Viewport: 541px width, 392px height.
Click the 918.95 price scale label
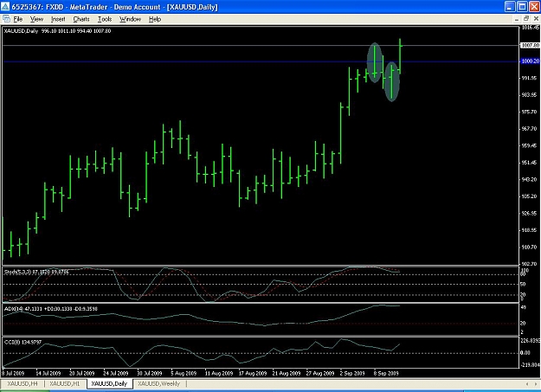click(x=529, y=230)
